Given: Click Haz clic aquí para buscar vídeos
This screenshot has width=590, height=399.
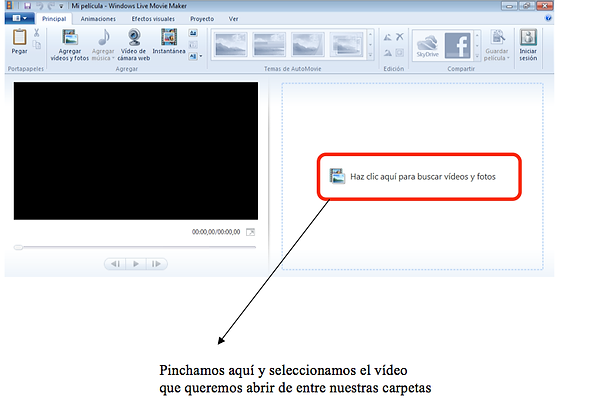Looking at the screenshot, I should coord(423,177).
